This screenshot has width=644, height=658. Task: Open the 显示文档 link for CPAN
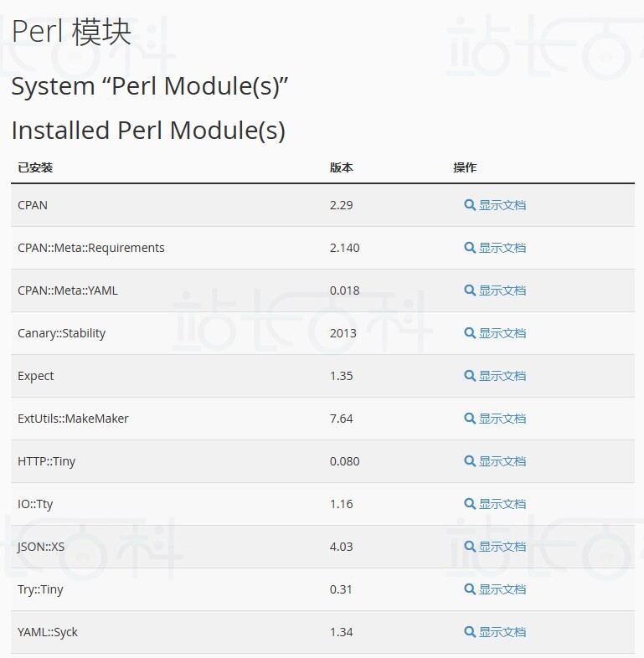tap(502, 205)
